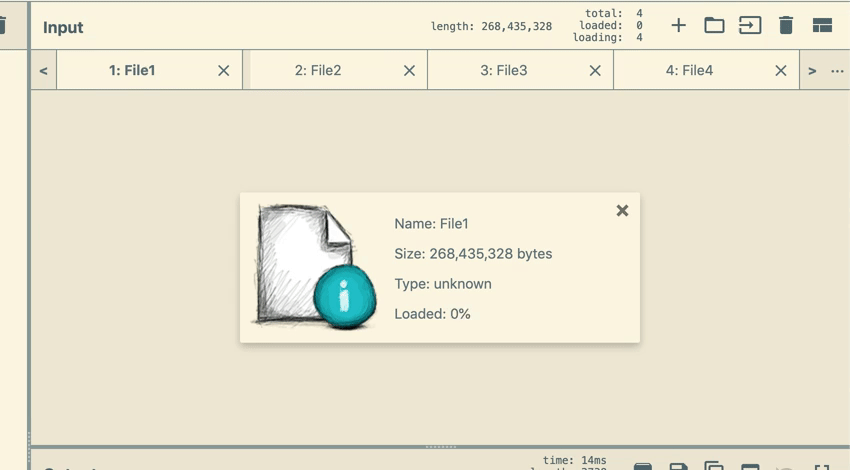The image size is (850, 470).
Task: Switch to the 1: File1 tab
Action: click(132, 71)
